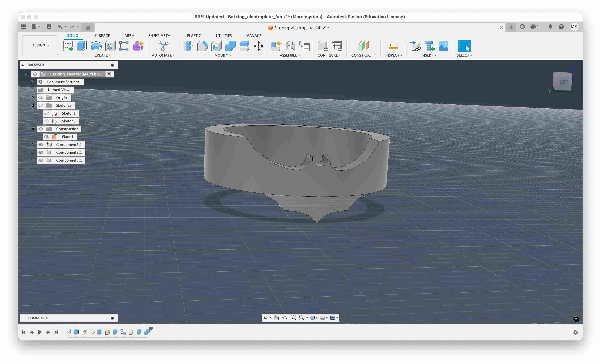Open the INSPECT dropdown menu

pos(394,55)
